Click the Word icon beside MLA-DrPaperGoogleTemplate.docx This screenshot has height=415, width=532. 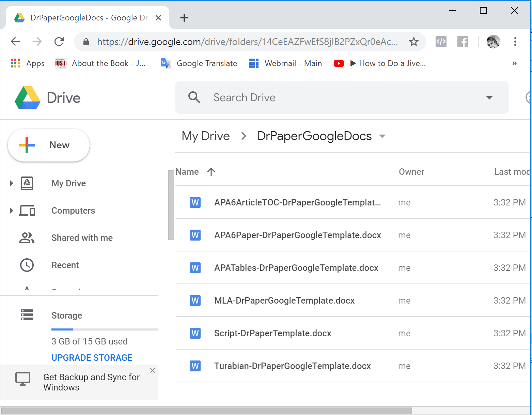(x=195, y=301)
